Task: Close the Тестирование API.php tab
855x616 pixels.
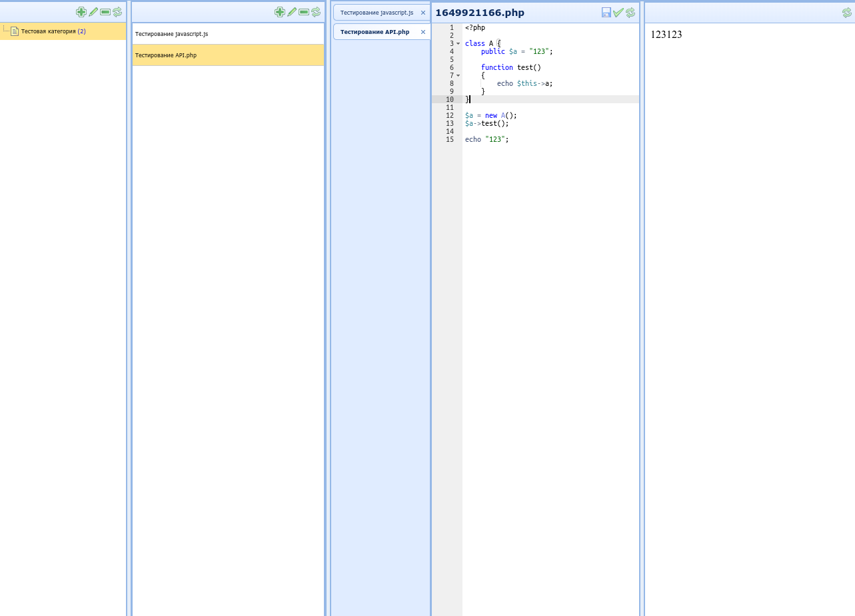Action: (423, 32)
